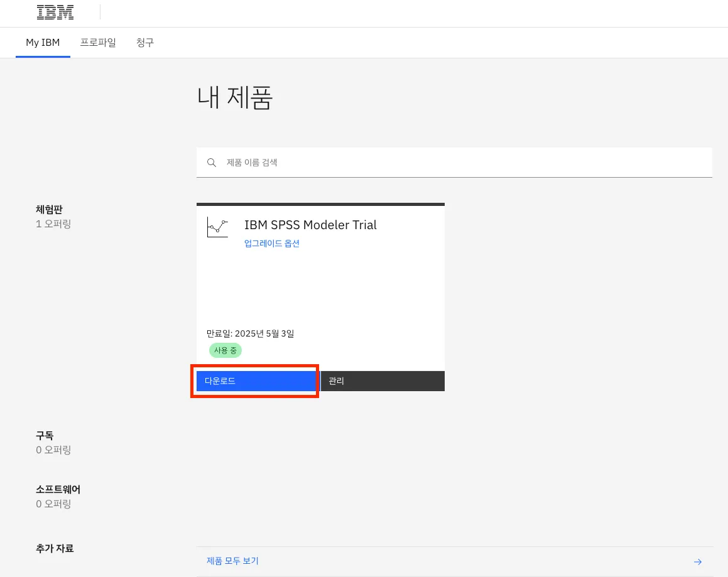728x577 pixels.
Task: Click the blue 다운로드 button
Action: 257,380
